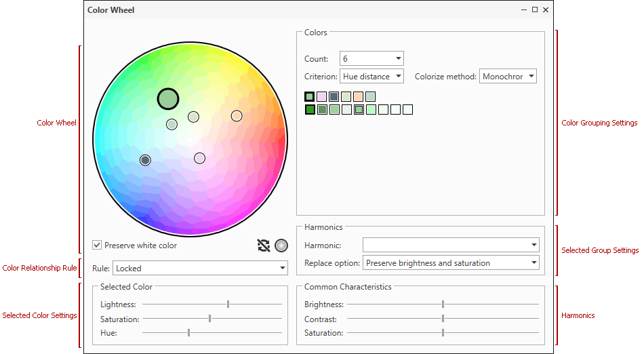Viewport: 644px width, 354px height.
Task: Pick the pale sage swatch ending top row
Action: coord(370,96)
